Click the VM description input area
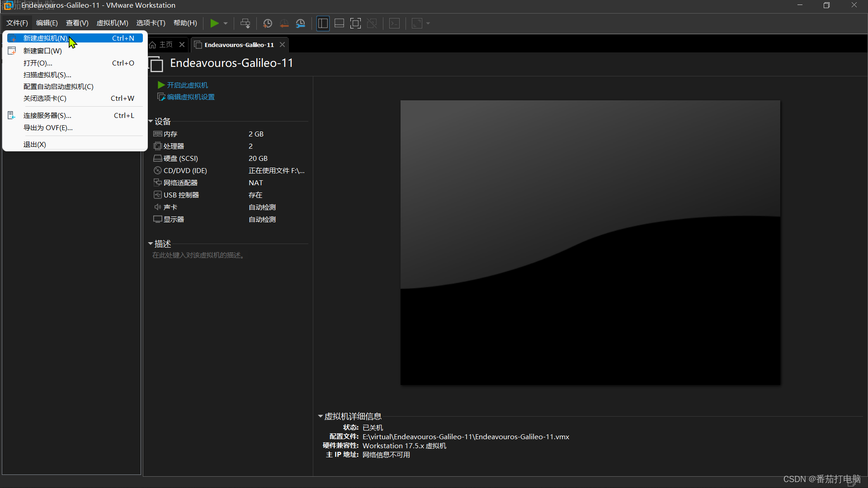The width and height of the screenshot is (868, 488). pos(198,255)
